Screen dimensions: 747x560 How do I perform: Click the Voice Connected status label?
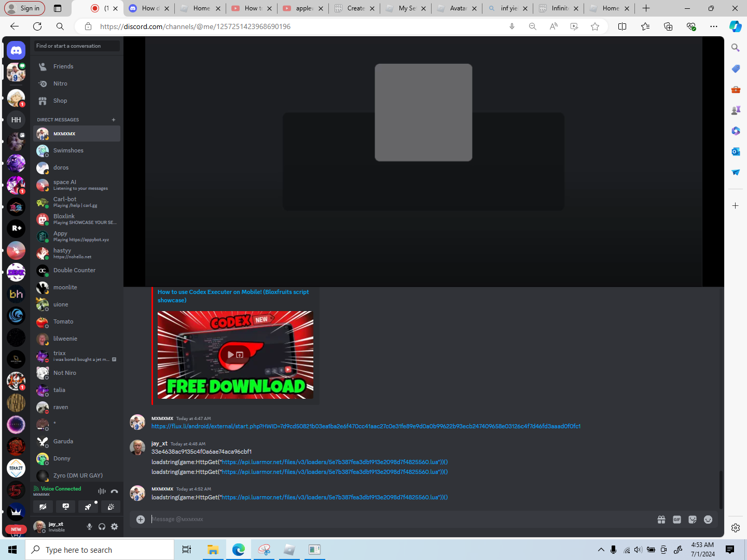61,488
